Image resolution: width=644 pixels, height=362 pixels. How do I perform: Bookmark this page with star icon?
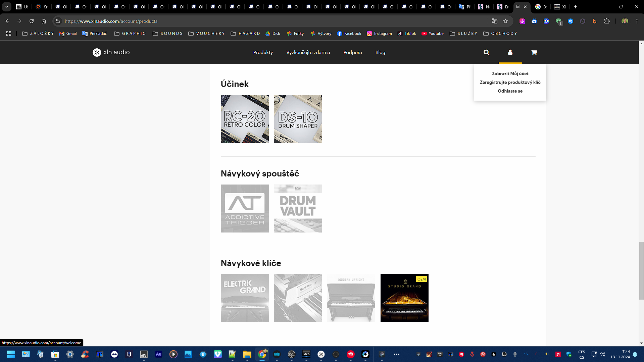(x=505, y=21)
